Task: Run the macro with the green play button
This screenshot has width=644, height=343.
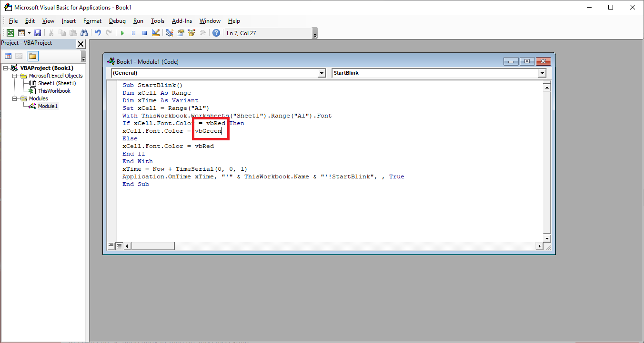Action: (x=122, y=33)
